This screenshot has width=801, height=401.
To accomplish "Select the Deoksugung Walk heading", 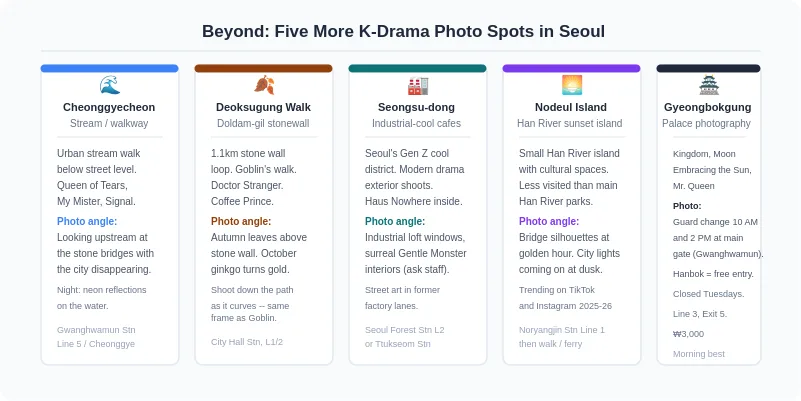I will pyautogui.click(x=263, y=107).
